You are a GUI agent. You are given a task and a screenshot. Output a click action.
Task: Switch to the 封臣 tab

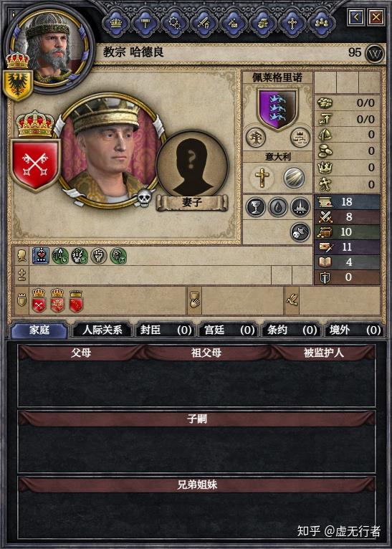(x=166, y=330)
